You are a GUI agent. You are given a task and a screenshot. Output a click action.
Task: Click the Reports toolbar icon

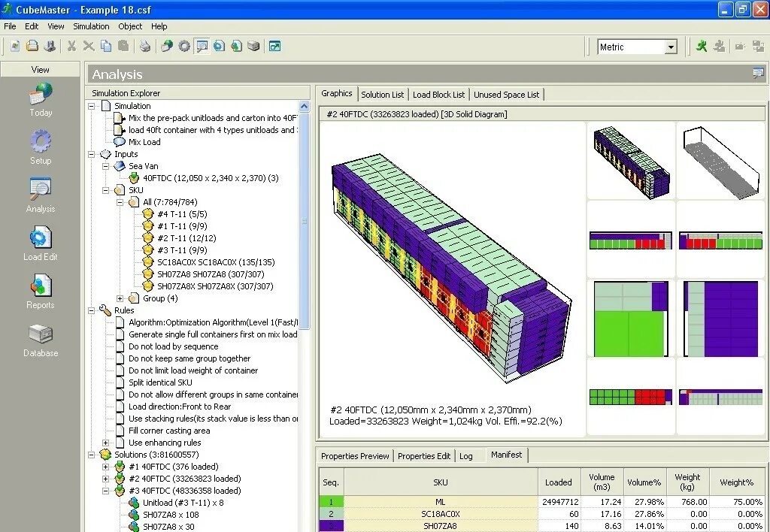point(236,46)
